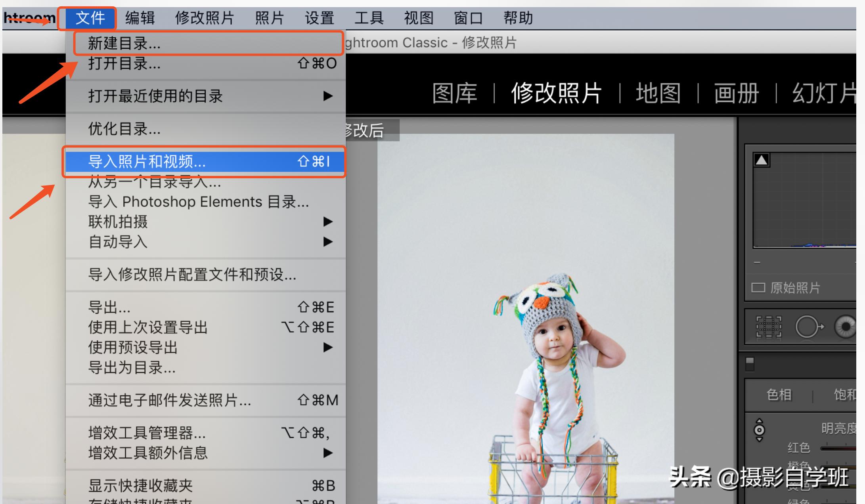
Task: Switch HSL panel to 色相 mode
Action: [779, 395]
